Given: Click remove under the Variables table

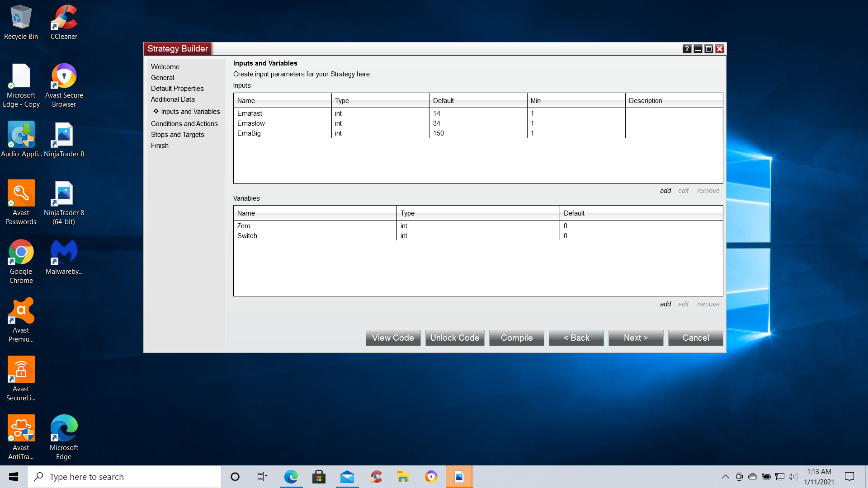Looking at the screenshot, I should pos(708,304).
